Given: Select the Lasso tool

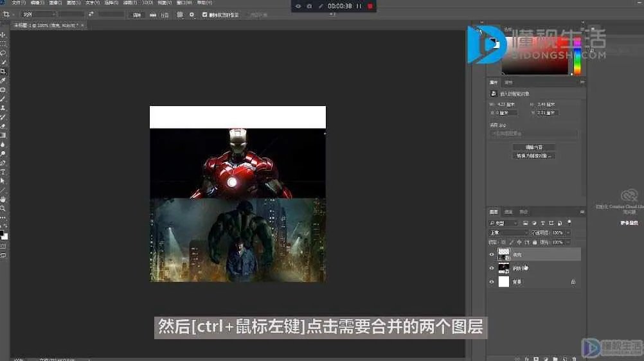Looking at the screenshot, I should coord(3,53).
